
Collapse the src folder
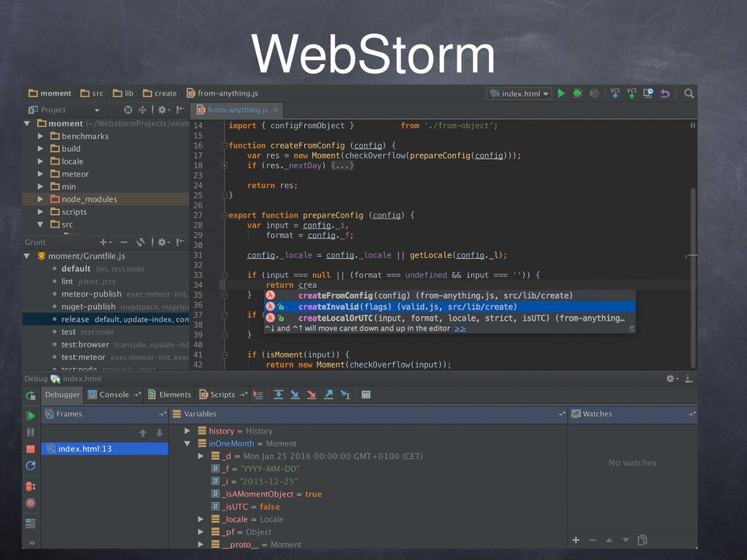coord(41,225)
